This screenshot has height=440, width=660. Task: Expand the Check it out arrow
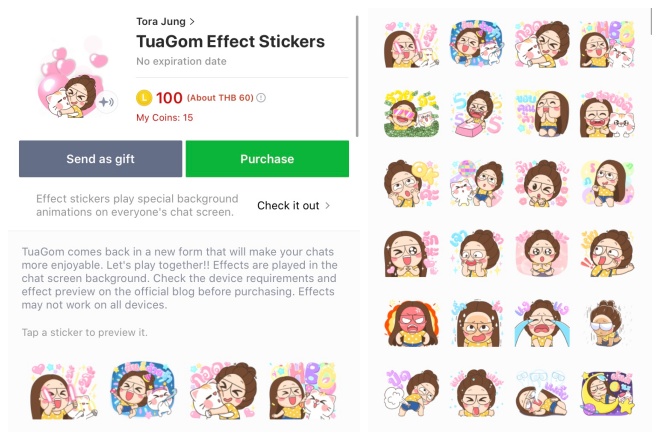[x=327, y=205]
